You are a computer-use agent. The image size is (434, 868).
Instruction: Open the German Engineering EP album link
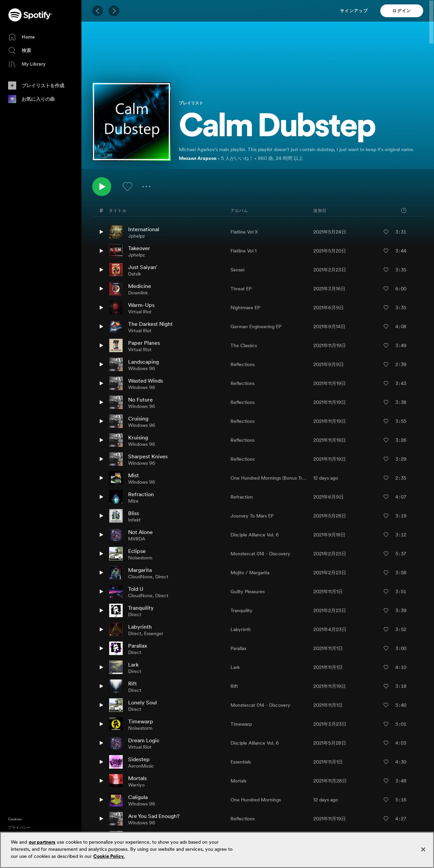pyautogui.click(x=256, y=327)
